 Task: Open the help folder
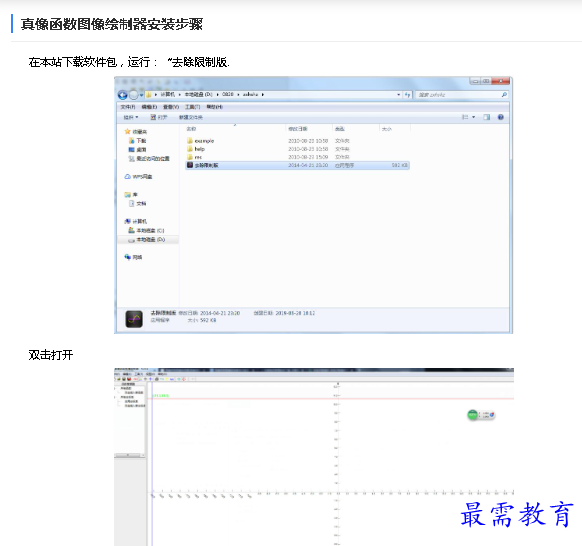click(196, 149)
